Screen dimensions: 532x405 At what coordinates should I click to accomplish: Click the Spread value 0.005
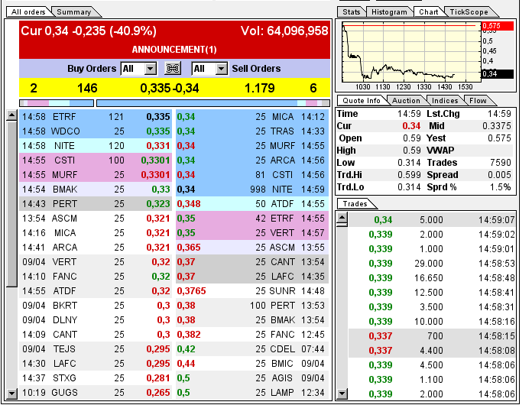(499, 175)
